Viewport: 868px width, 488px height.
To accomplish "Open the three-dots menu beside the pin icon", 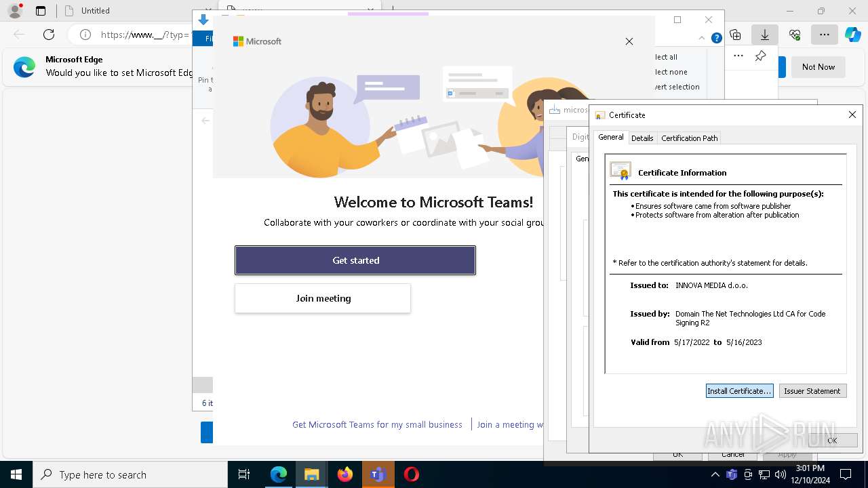I will point(738,56).
